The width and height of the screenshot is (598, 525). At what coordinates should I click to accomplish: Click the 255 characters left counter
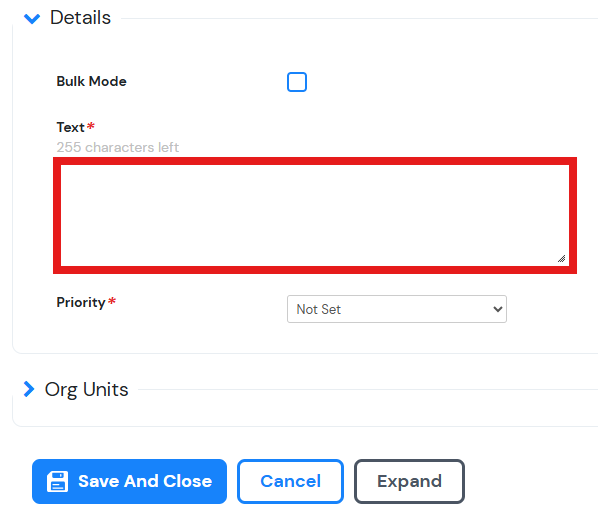point(118,147)
